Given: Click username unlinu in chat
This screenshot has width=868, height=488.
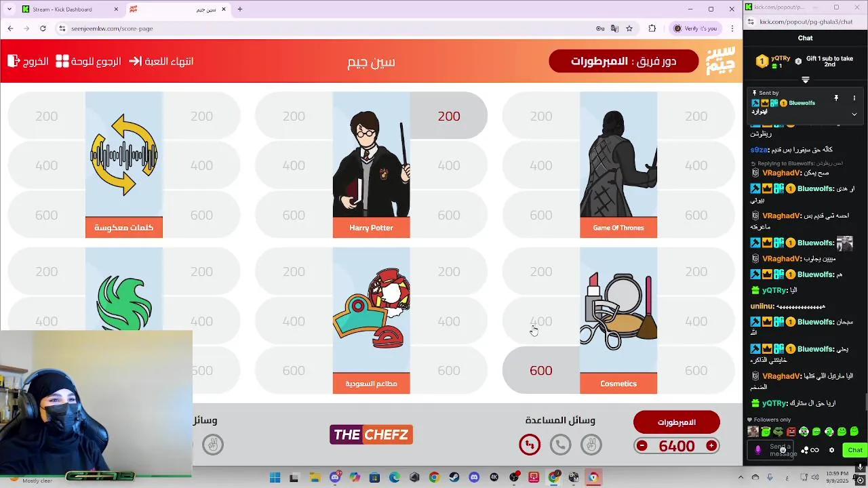Looking at the screenshot, I should point(762,306).
